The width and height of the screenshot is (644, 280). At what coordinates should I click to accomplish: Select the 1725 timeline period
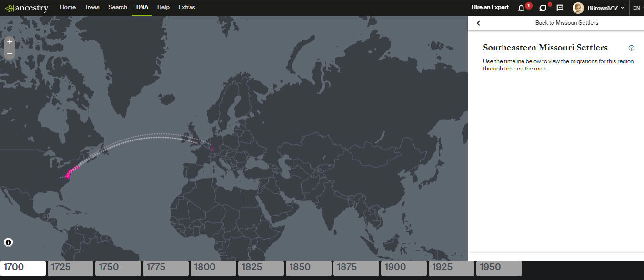[x=70, y=269]
